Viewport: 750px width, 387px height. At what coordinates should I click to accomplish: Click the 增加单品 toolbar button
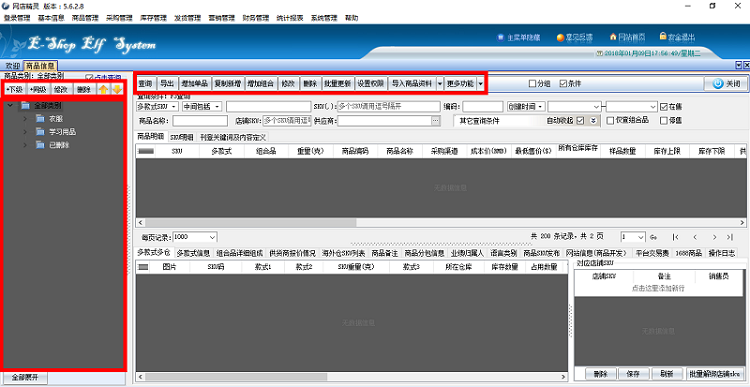(195, 84)
